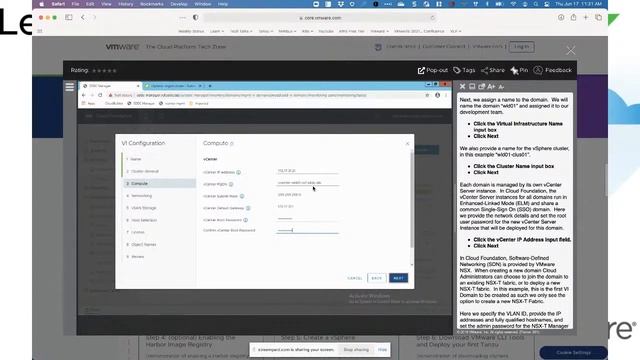Click the bookmark star in inner Chrome
This screenshot has width=640, height=360.
click(x=427, y=95)
